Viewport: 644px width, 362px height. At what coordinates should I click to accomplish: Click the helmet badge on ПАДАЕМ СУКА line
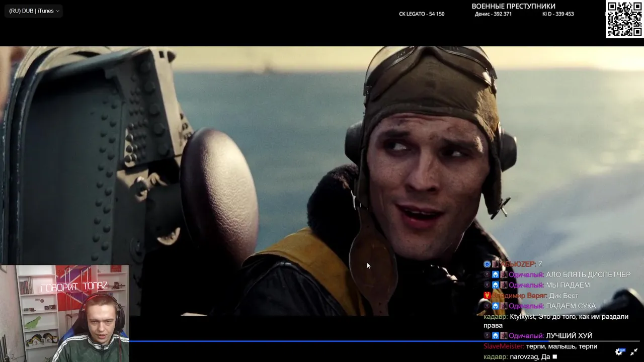point(496,306)
